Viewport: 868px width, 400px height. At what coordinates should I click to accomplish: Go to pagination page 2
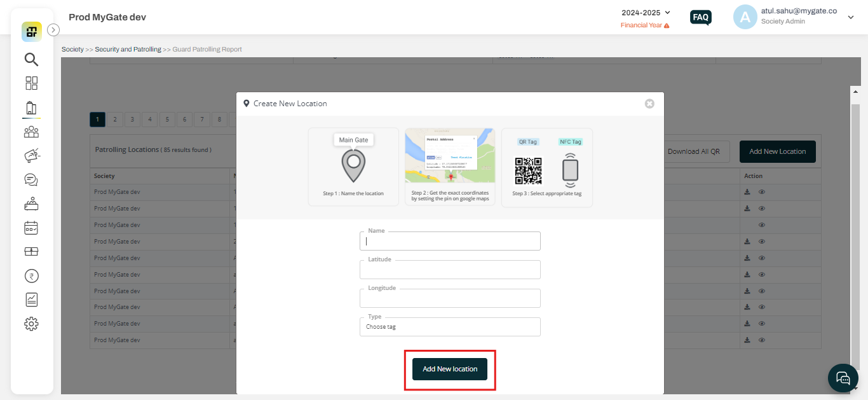pyautogui.click(x=115, y=120)
